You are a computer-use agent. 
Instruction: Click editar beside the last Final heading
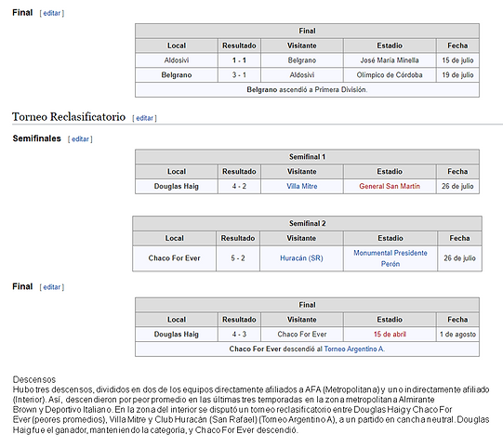52,287
